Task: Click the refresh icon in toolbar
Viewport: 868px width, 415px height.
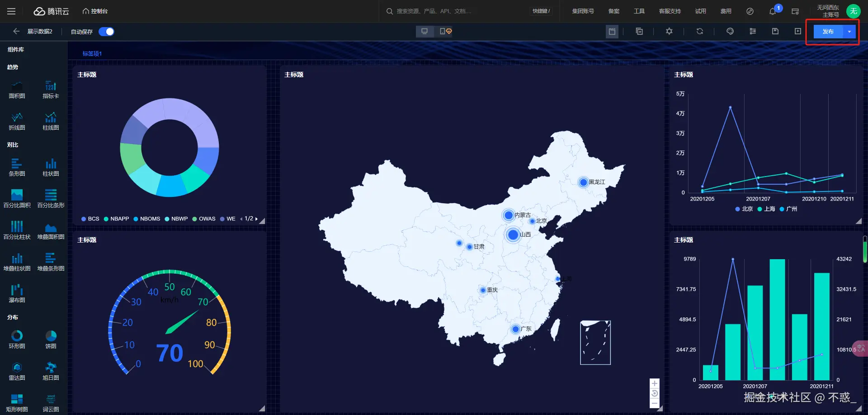Action: point(700,31)
